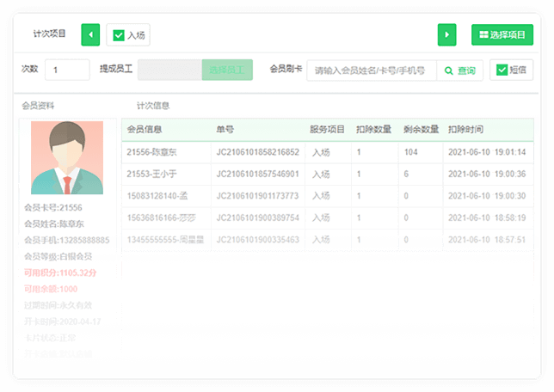Click the left arrow beside 计次项目
The height and width of the screenshot is (392, 554).
point(90,34)
